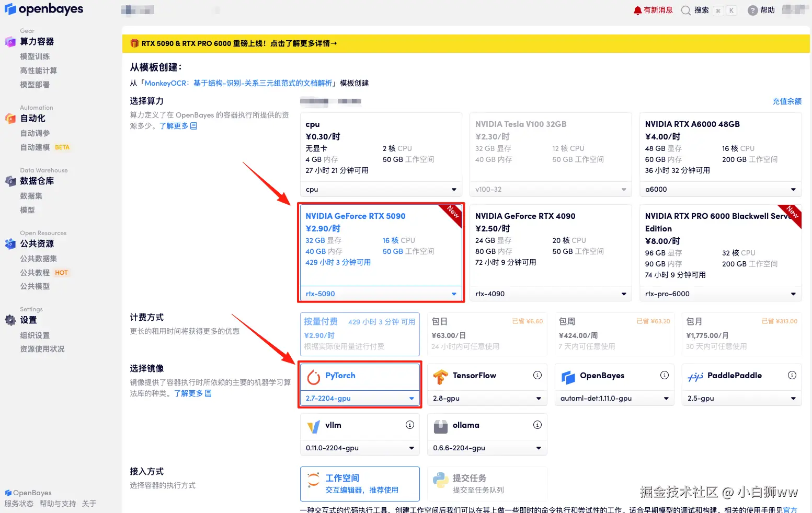The image size is (812, 513).
Task: Open 公共教程 in the sidebar
Action: click(x=35, y=273)
